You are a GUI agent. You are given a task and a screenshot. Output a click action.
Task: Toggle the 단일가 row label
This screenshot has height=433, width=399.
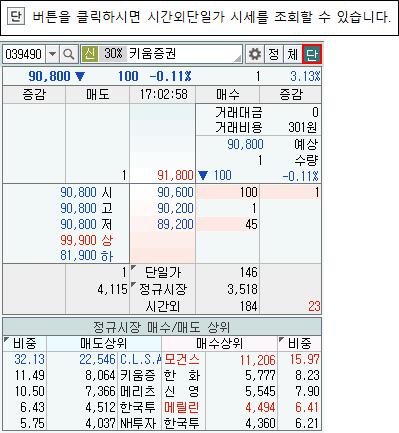[163, 273]
